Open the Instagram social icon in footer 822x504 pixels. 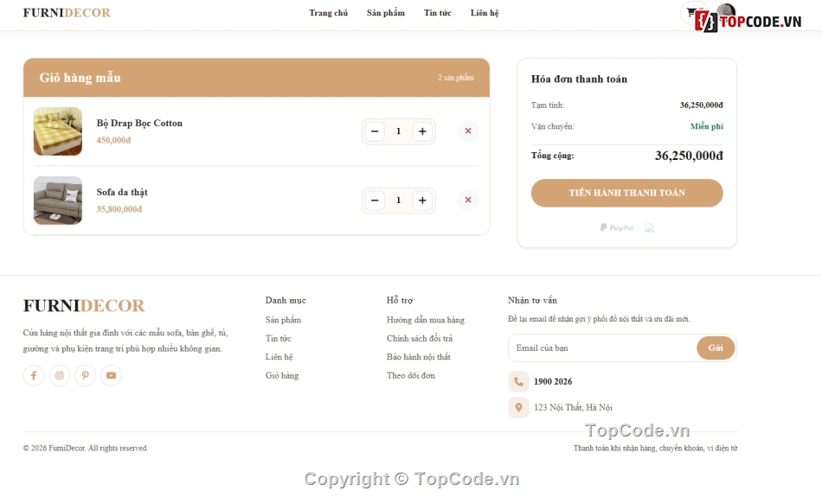pos(59,375)
